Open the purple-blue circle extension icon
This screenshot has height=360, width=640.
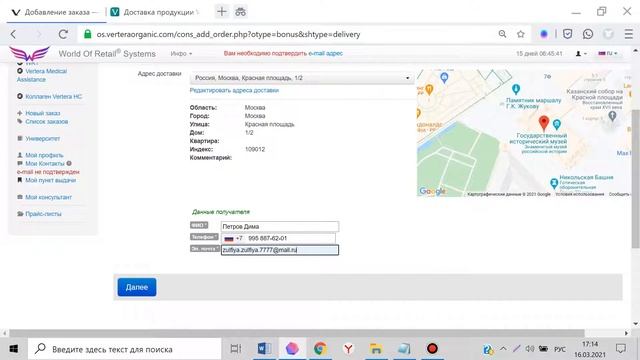pos(544,34)
